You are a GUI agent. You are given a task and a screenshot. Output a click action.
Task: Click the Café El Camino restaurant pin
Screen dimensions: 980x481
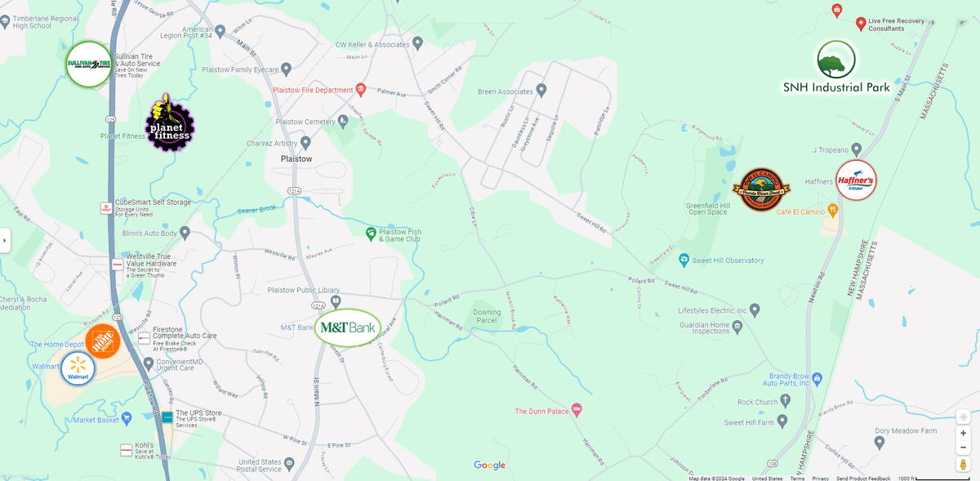coord(832,210)
